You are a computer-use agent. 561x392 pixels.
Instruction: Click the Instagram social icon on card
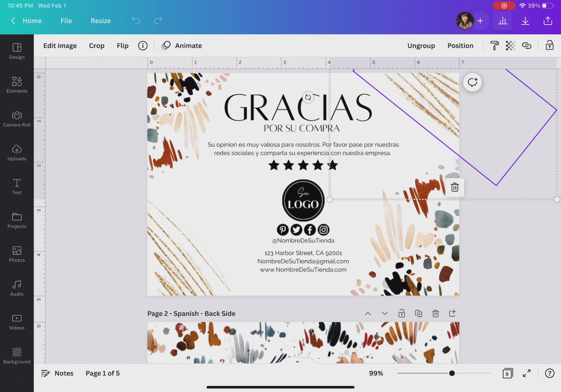[323, 229]
